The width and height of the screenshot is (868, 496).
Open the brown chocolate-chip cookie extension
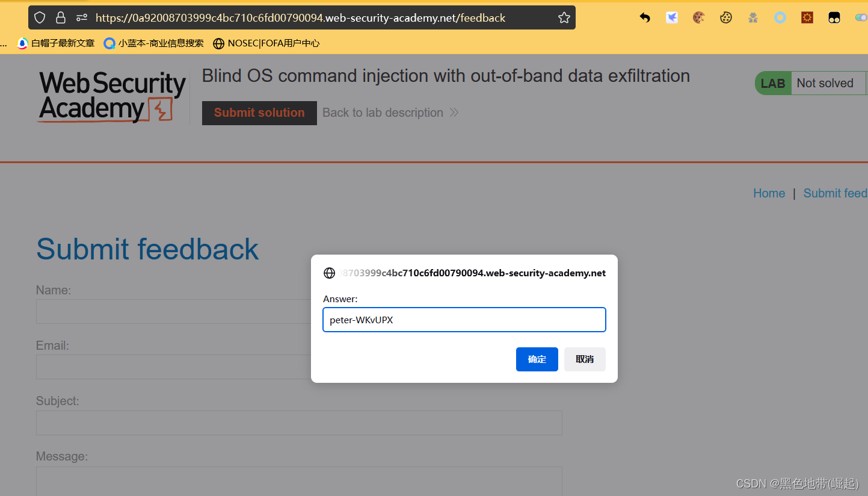coord(698,18)
